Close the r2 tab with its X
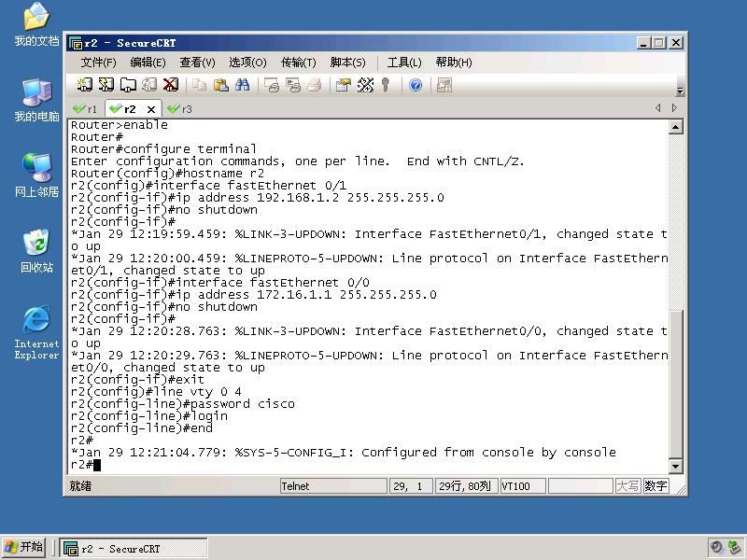The image size is (747, 560). pyautogui.click(x=151, y=109)
